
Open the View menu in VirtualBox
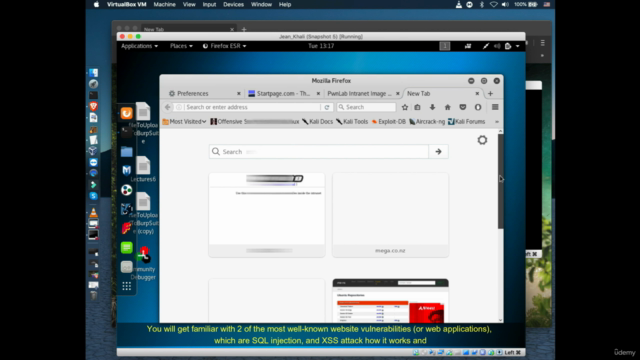(189, 4)
